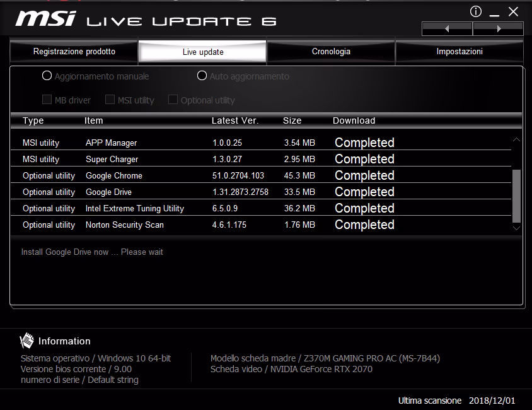The width and height of the screenshot is (532, 410).
Task: Toggle the Optional utility checkbox
Action: click(173, 100)
